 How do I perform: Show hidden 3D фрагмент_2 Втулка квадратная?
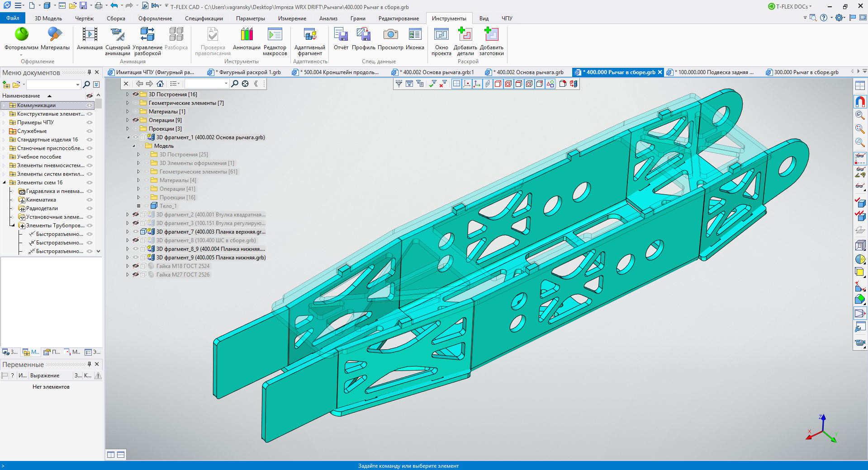136,215
